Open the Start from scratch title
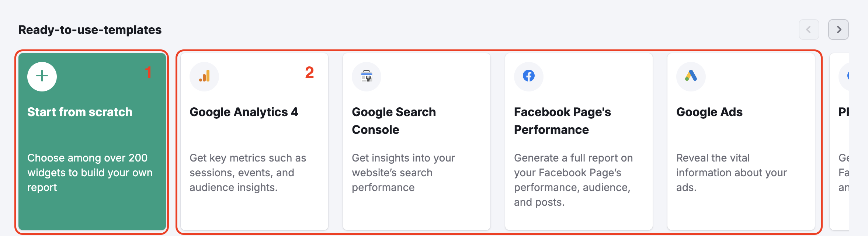This screenshot has width=868, height=236. (x=80, y=112)
